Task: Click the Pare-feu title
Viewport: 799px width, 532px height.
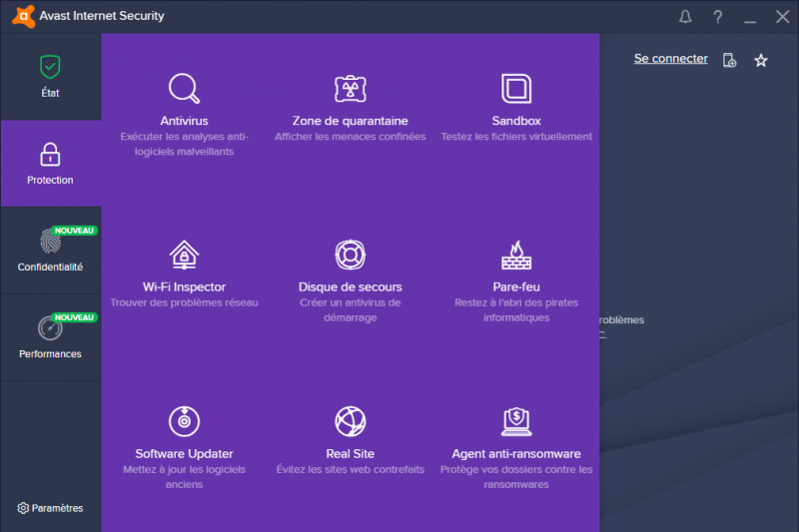Action: (x=516, y=286)
